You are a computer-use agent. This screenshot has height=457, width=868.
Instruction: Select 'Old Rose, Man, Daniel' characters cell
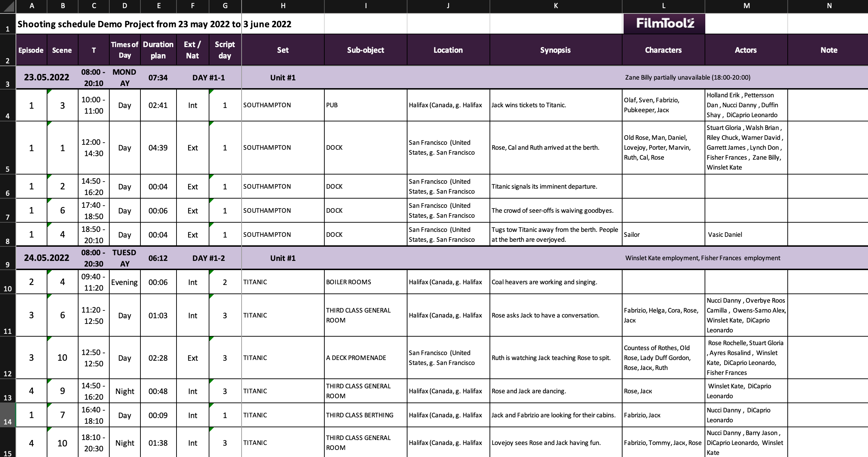[664, 148]
